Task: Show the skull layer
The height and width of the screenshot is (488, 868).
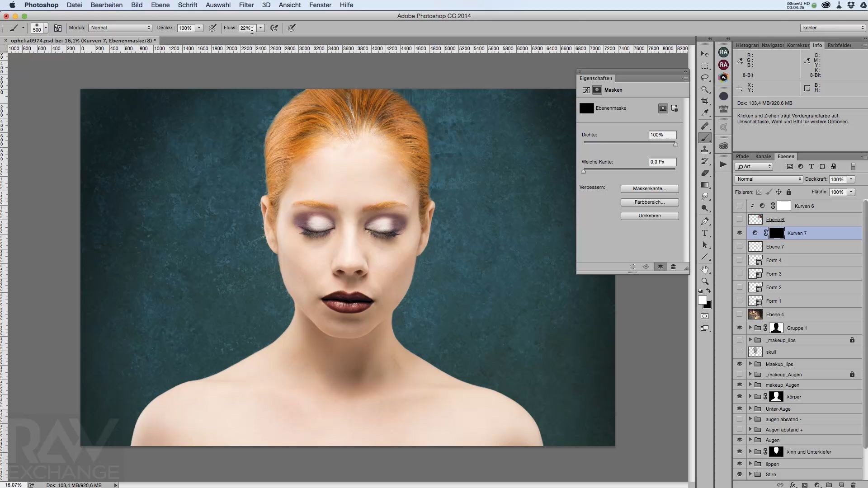Action: (x=740, y=352)
